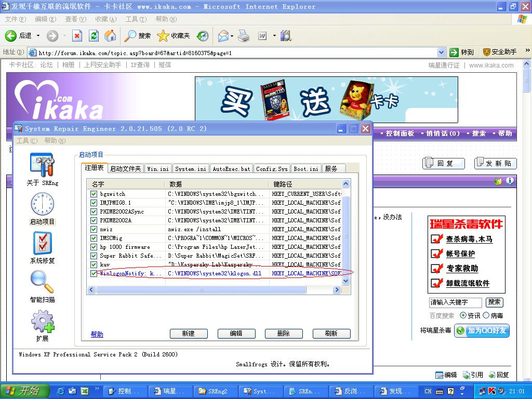Click the 转到 go arrow button
This screenshot has height=399, width=532.
pos(461,52)
